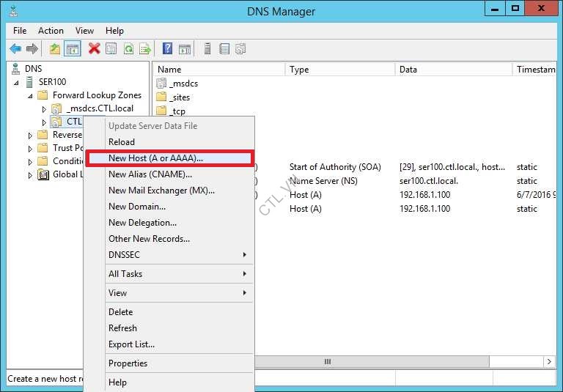Choose New Host (A or AAAA)...
Screen dimensions: 563x392
tap(169, 158)
